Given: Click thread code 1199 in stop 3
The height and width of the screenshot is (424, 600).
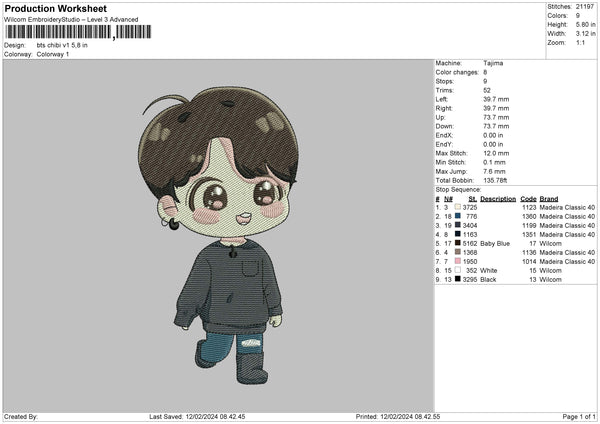Looking at the screenshot, I should tap(529, 225).
